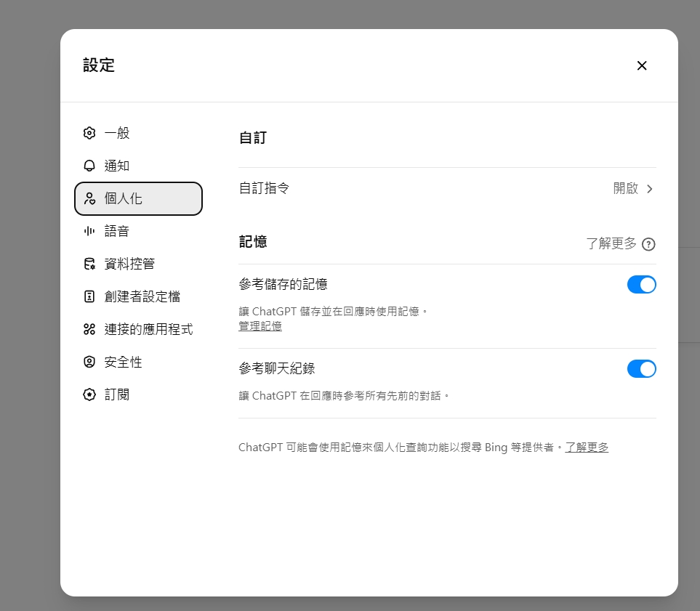Open the 安全性 settings section
Viewport: 700px width, 611px height.
point(138,362)
